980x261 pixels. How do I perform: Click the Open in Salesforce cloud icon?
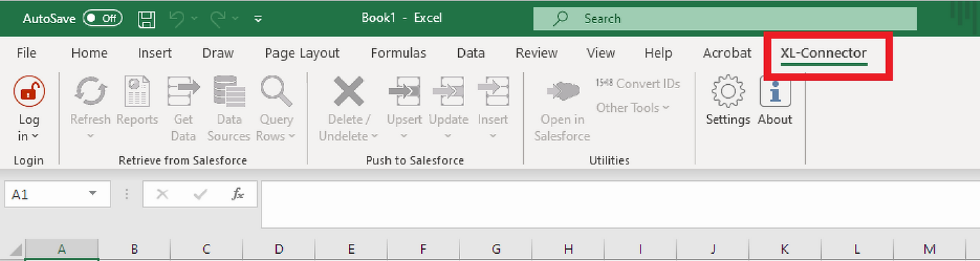pos(563,91)
